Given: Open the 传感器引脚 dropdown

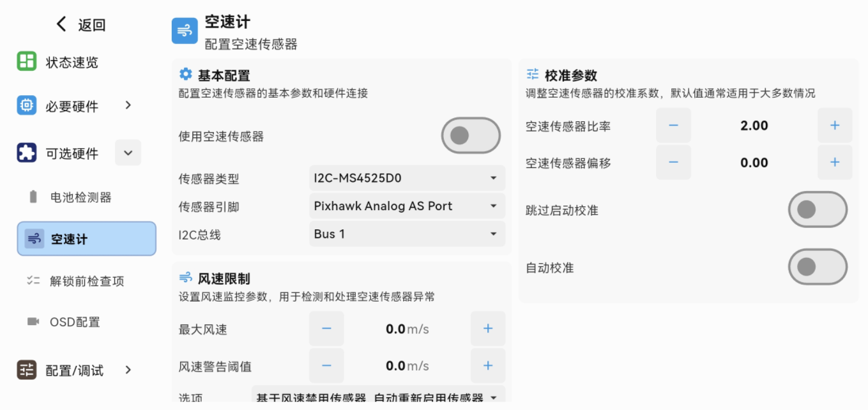Looking at the screenshot, I should pos(406,206).
